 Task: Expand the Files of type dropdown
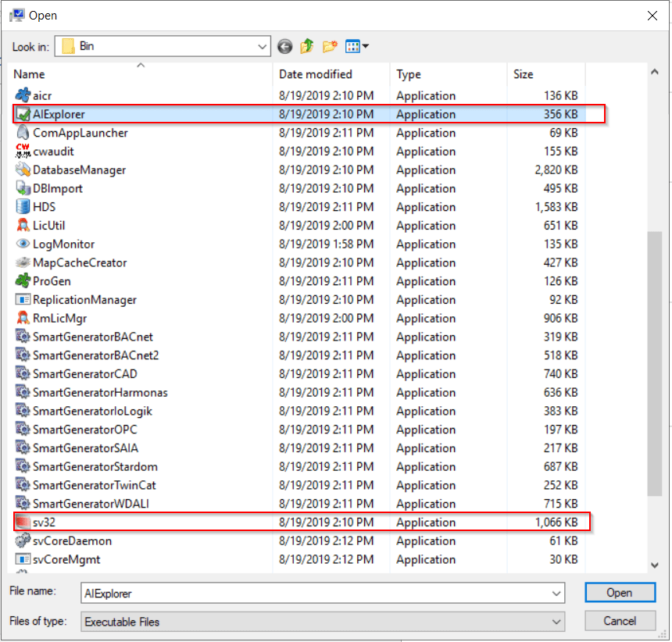(556, 622)
